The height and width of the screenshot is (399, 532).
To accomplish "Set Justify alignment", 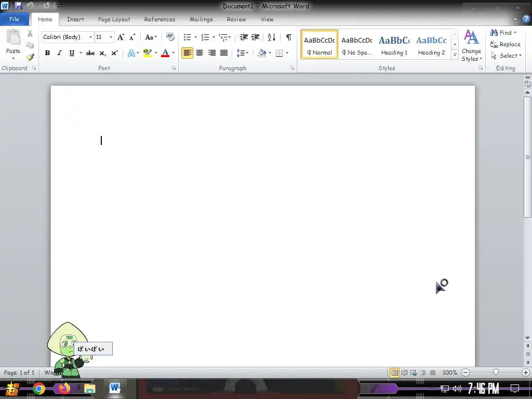I will (x=224, y=53).
